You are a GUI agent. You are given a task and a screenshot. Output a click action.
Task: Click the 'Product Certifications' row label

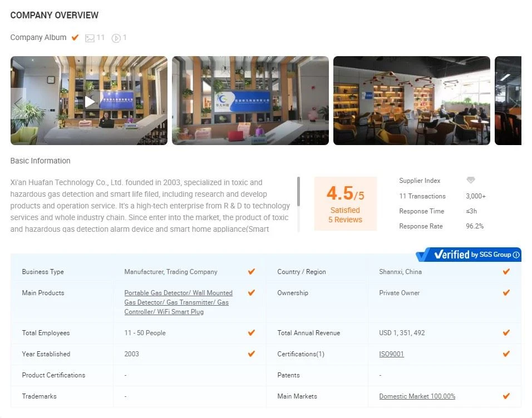pyautogui.click(x=53, y=375)
